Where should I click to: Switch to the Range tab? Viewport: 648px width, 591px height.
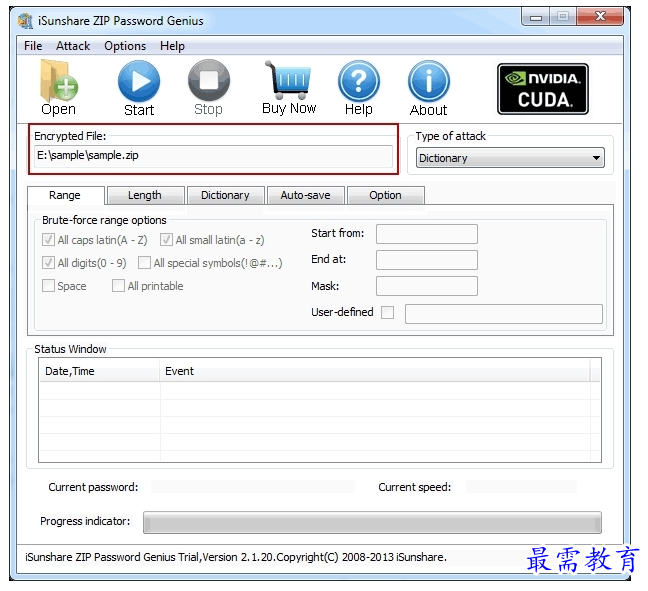(x=65, y=195)
